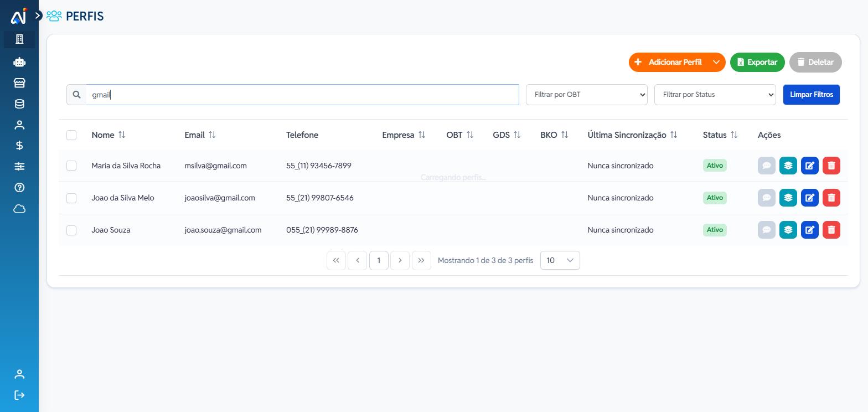Screen dimensions: 868x412
Task: Open the help question mark sidebar icon
Action: (19, 188)
